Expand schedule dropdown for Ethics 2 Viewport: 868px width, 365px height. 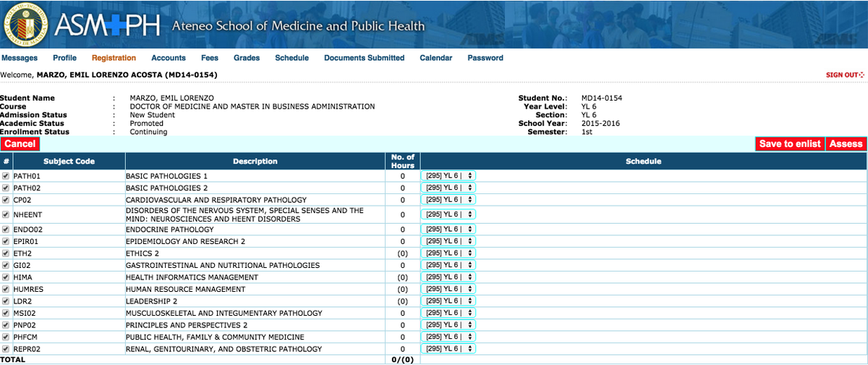pos(448,253)
